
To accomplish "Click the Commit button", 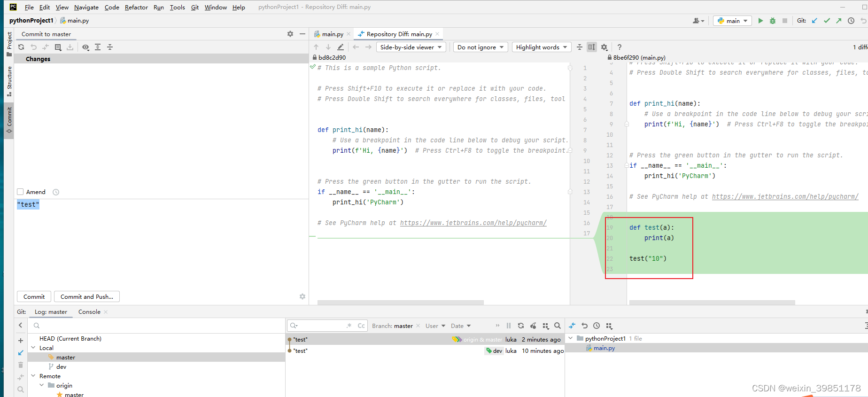I will pos(34,296).
